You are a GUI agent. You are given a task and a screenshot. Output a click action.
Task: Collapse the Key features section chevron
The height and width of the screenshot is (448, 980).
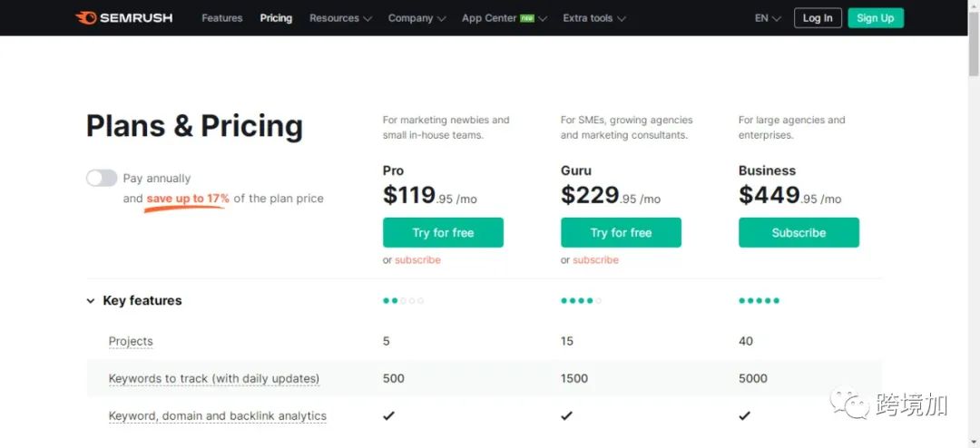pos(91,301)
